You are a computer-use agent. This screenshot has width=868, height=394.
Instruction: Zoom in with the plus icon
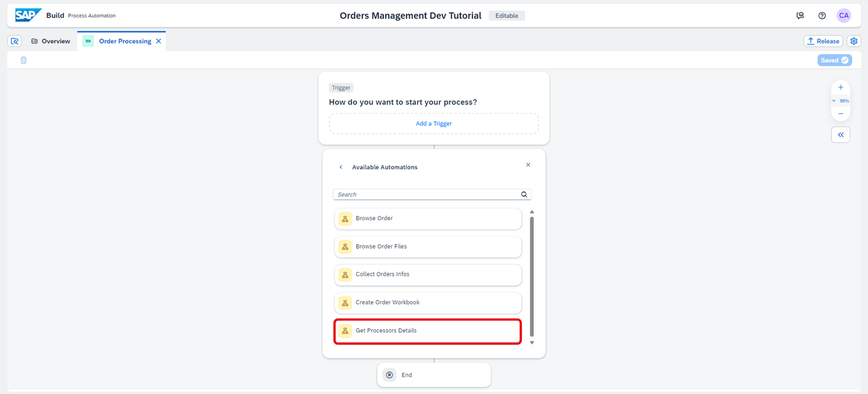pos(841,87)
